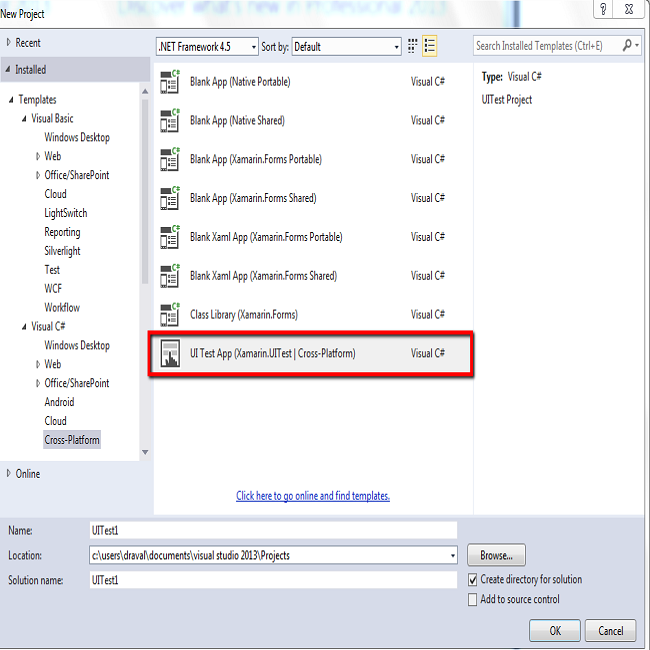The image size is (650, 650).
Task: Select LightSwitch category
Action: click(x=66, y=213)
